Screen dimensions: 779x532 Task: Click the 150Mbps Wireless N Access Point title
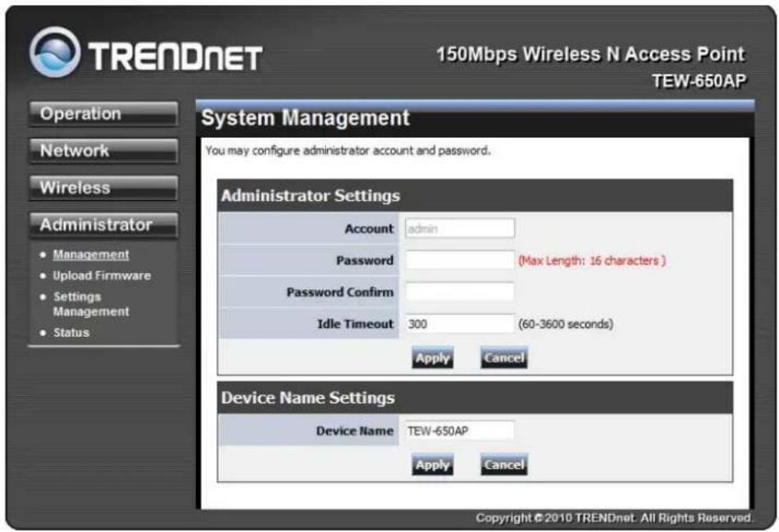[590, 54]
